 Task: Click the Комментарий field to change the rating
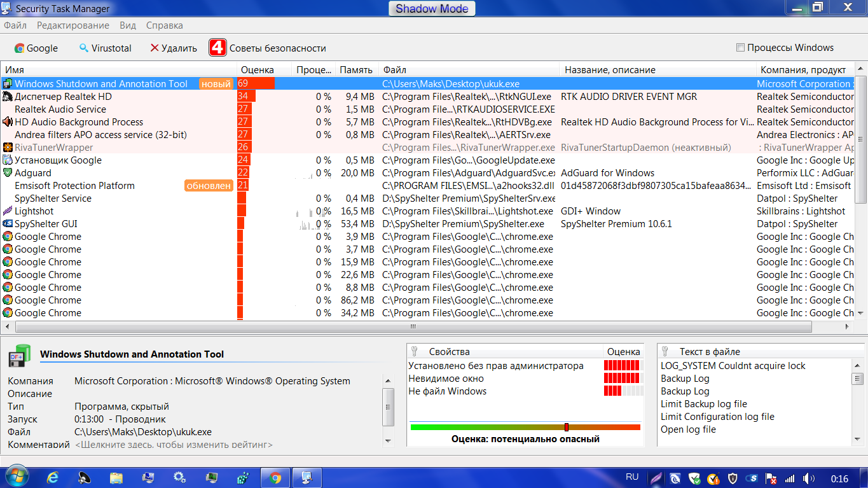tap(174, 445)
